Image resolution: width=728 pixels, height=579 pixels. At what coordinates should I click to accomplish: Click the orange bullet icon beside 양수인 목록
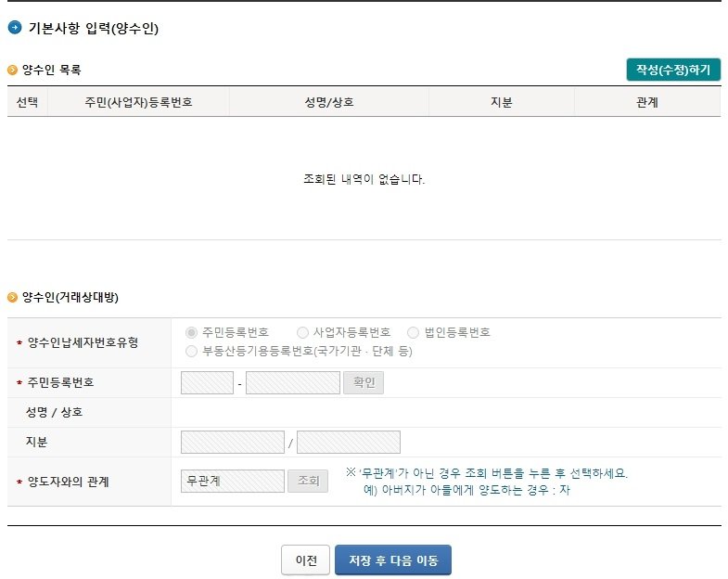coord(13,71)
